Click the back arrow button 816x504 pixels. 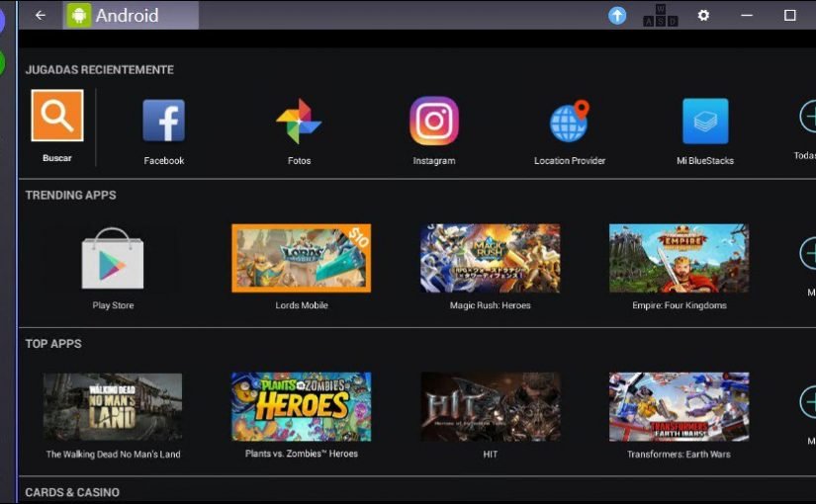(41, 15)
